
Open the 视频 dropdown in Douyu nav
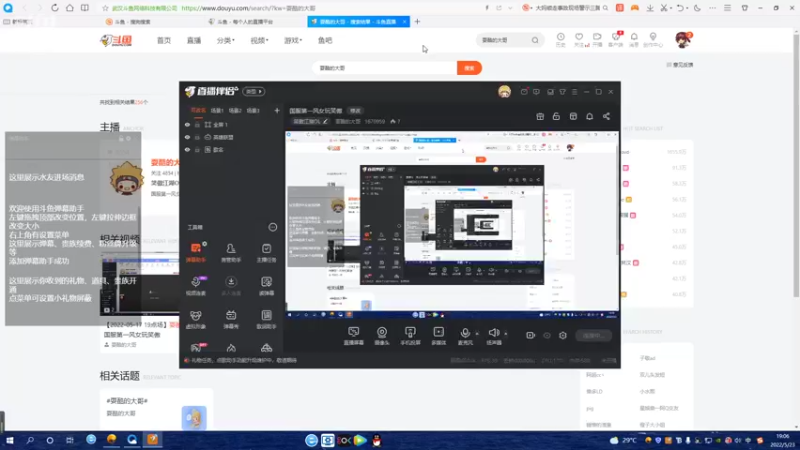(x=259, y=40)
